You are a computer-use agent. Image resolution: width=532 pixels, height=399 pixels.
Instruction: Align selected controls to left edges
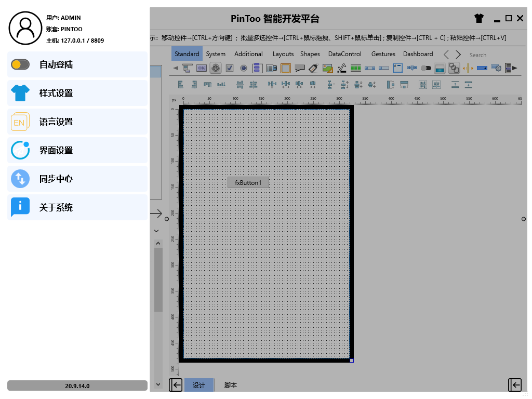pos(180,85)
